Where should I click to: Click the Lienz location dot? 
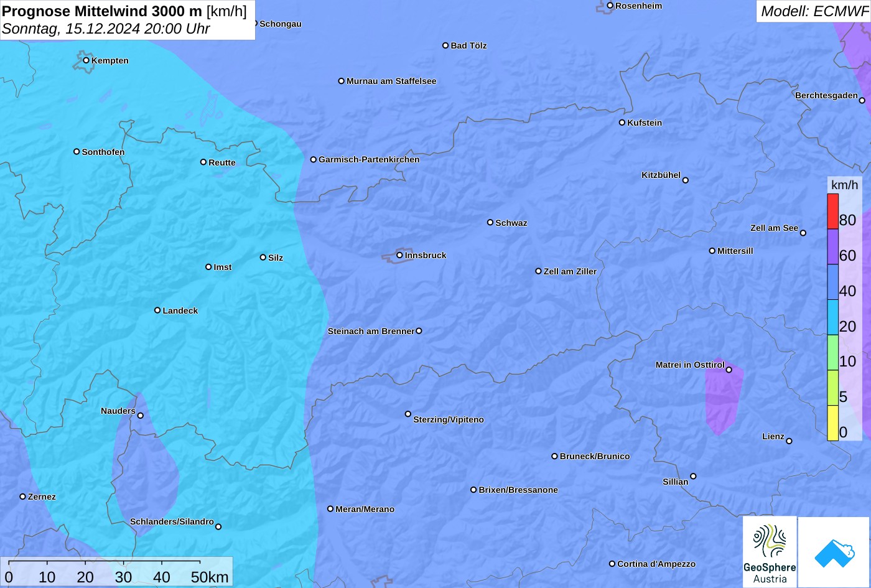[789, 441]
